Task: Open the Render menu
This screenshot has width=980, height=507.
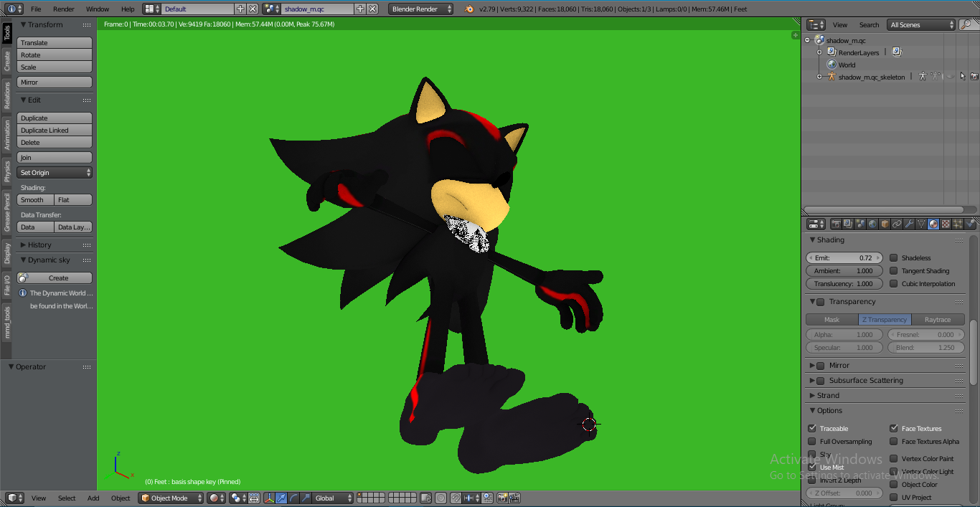Action: click(x=64, y=9)
